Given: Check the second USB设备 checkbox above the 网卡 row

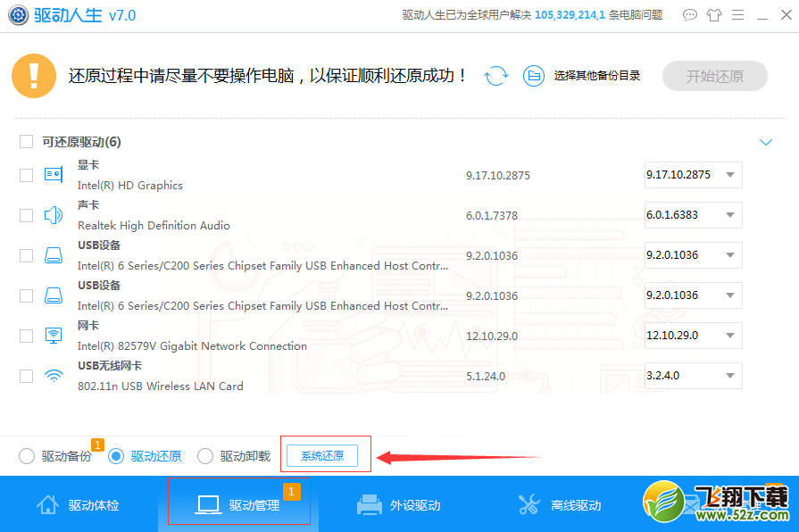Looking at the screenshot, I should (x=26, y=295).
